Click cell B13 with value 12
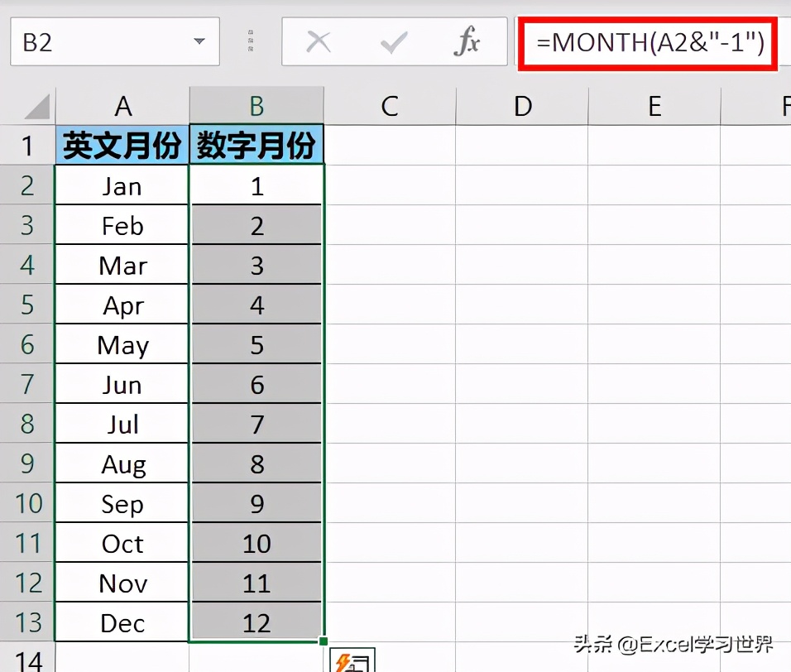The image size is (791, 672). click(x=256, y=622)
